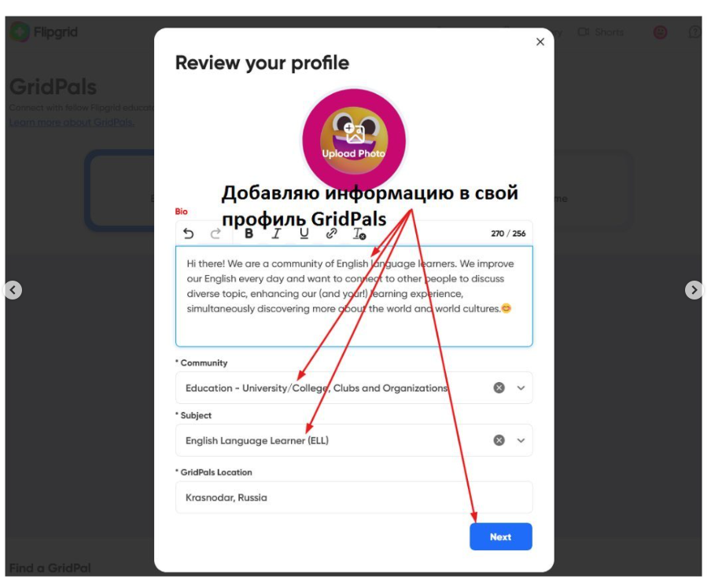Edit the GridPals Location field
711x588 pixels.
point(354,498)
